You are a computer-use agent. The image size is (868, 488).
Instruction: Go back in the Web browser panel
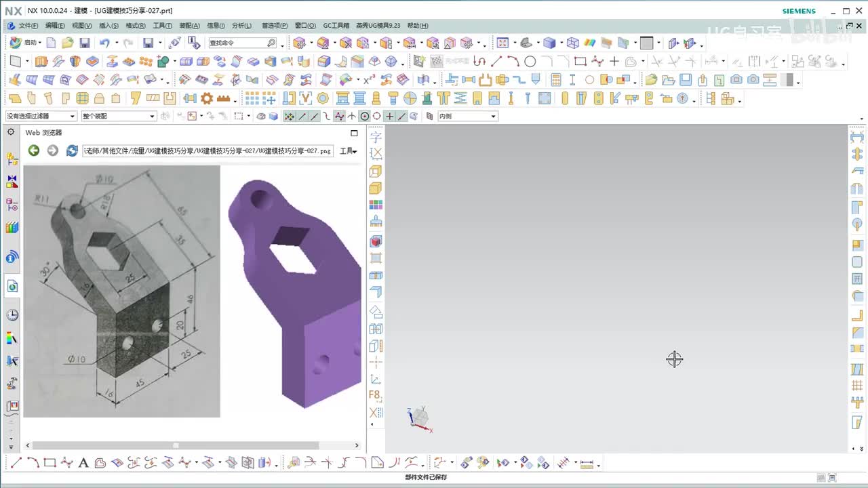33,150
